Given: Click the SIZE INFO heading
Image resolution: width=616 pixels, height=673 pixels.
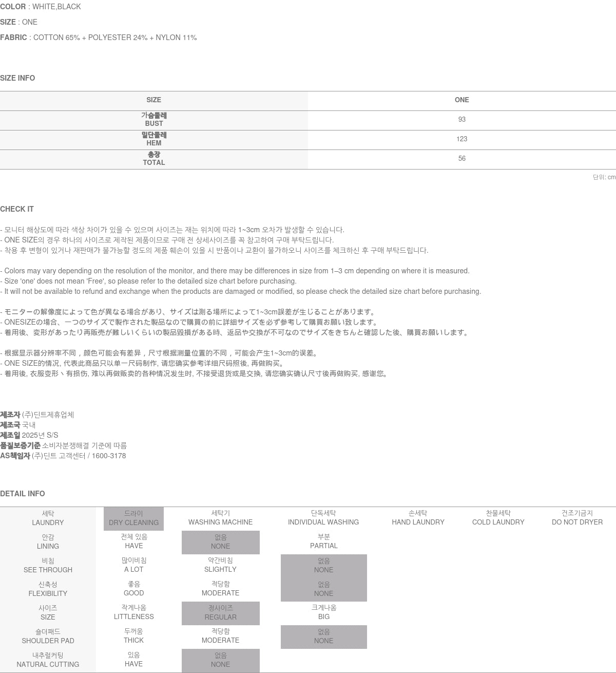Looking at the screenshot, I should tap(17, 78).
